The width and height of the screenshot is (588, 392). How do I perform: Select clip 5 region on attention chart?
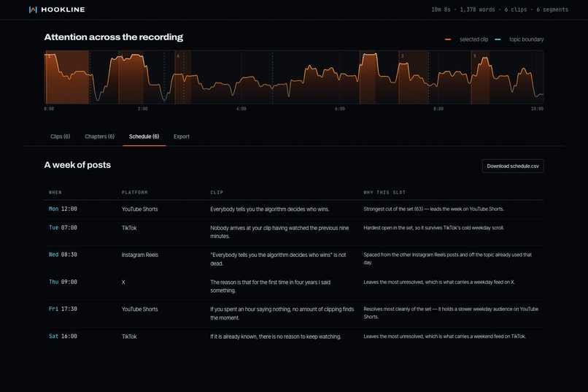480,77
